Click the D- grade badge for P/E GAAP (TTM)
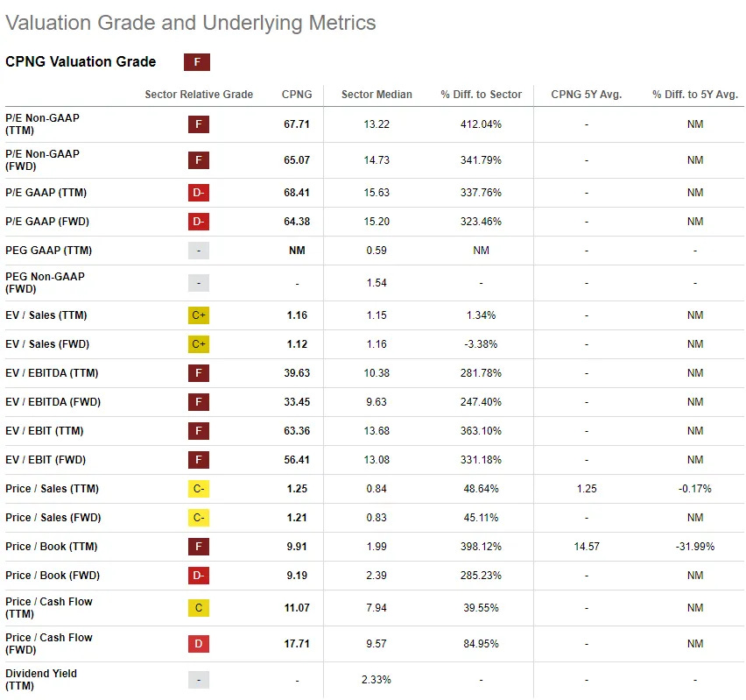 point(199,193)
